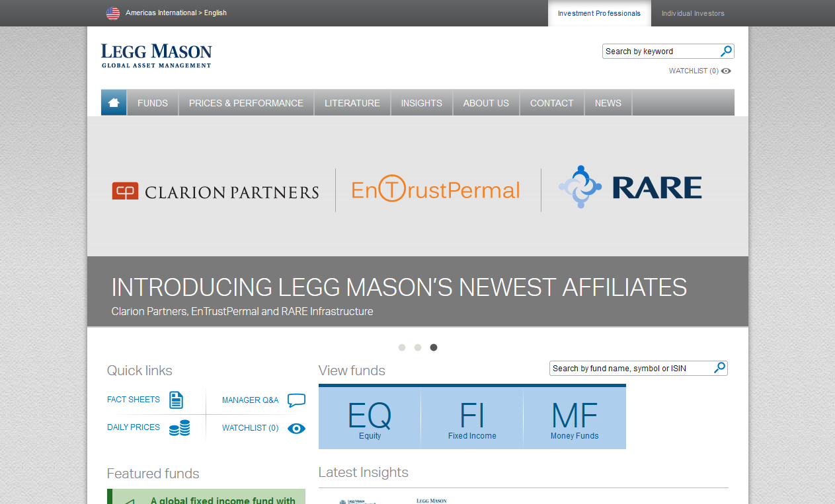
Task: Click the US flag region icon
Action: click(x=113, y=13)
